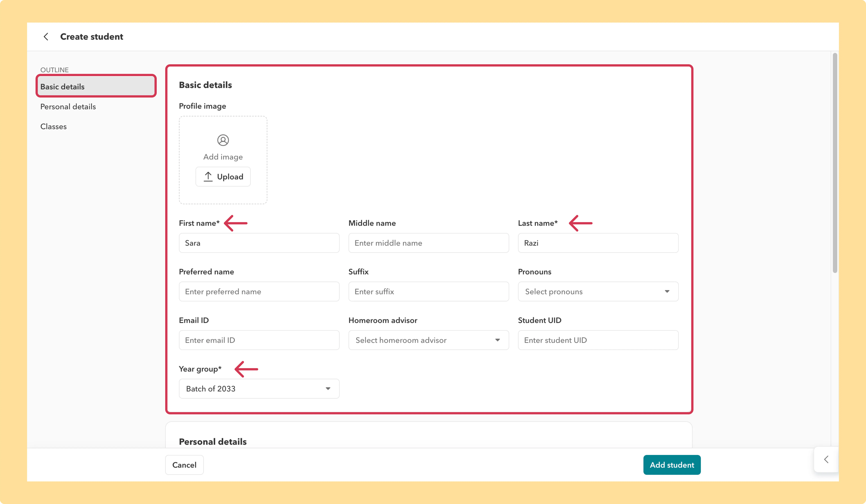Click the Create student page title

[92, 37]
